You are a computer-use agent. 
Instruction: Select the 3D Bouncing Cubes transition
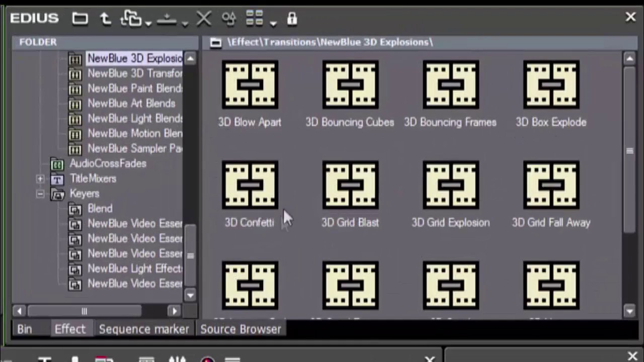click(x=350, y=94)
